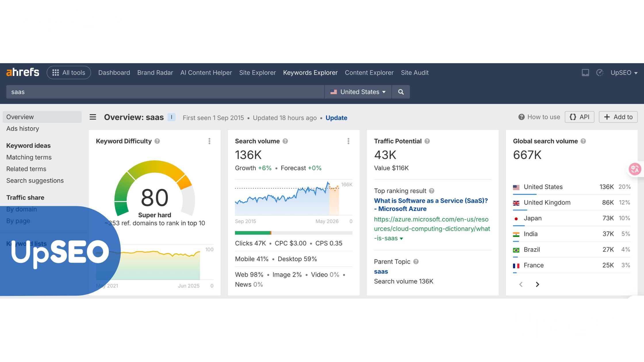The width and height of the screenshot is (644, 362).
Task: Click the speedometer icon next to UpSEO
Action: tap(600, 73)
